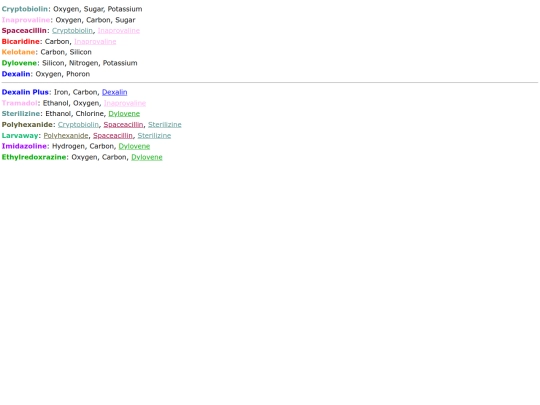Select Chlorine in the Sterilizine recipe
Image resolution: width=540 pixels, height=405 pixels.
(x=90, y=114)
